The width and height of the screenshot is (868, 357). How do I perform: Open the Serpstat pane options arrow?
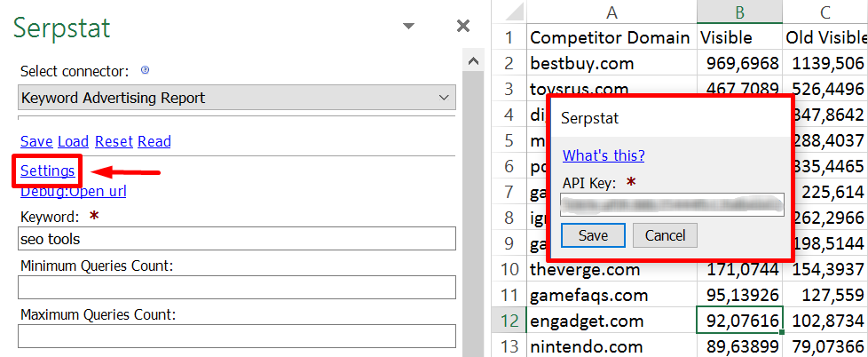point(408,26)
